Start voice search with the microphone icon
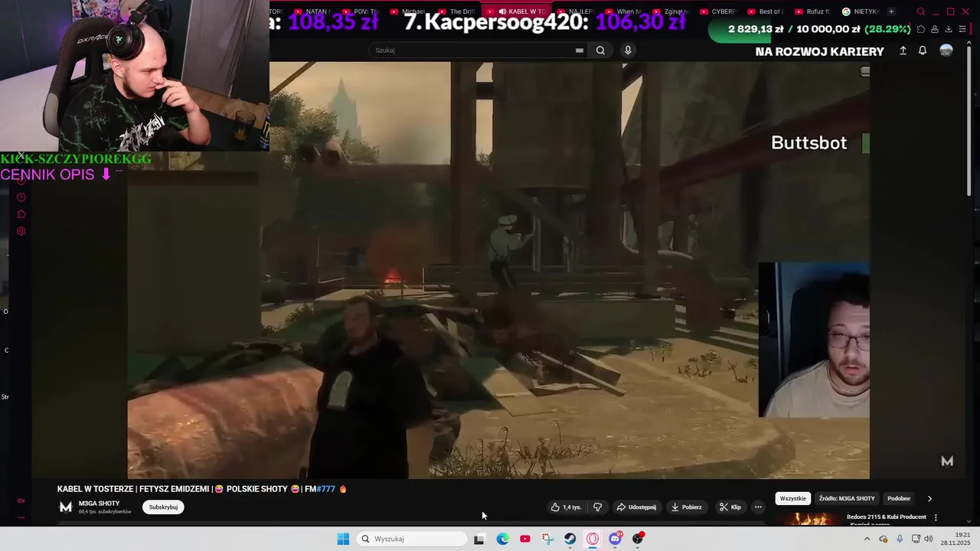Viewport: 980px width, 551px height. [x=628, y=51]
